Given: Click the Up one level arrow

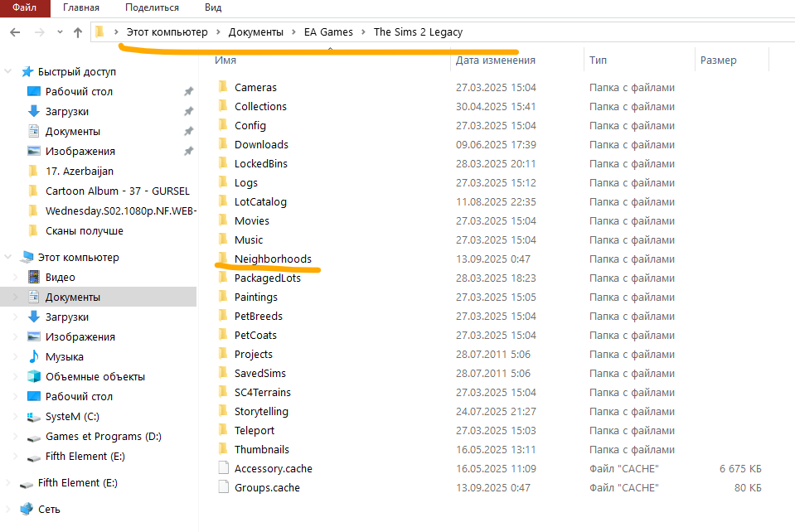Looking at the screenshot, I should pyautogui.click(x=78, y=32).
